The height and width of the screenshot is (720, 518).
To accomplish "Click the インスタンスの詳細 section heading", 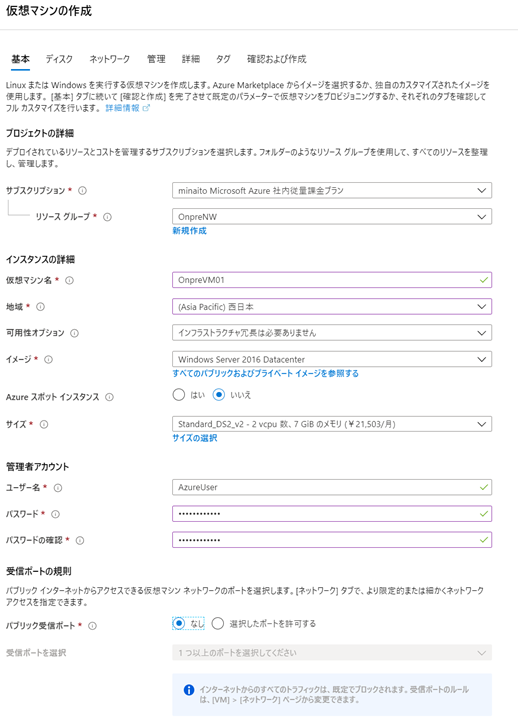I will pyautogui.click(x=40, y=259).
